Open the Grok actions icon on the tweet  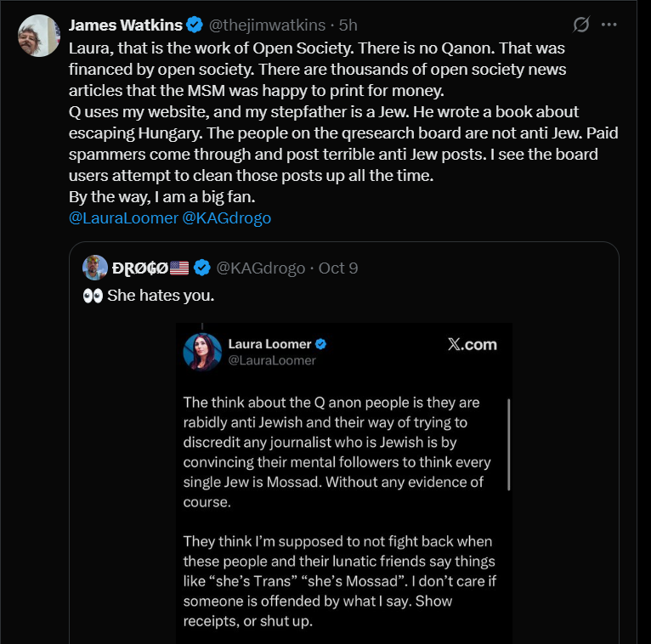(581, 25)
